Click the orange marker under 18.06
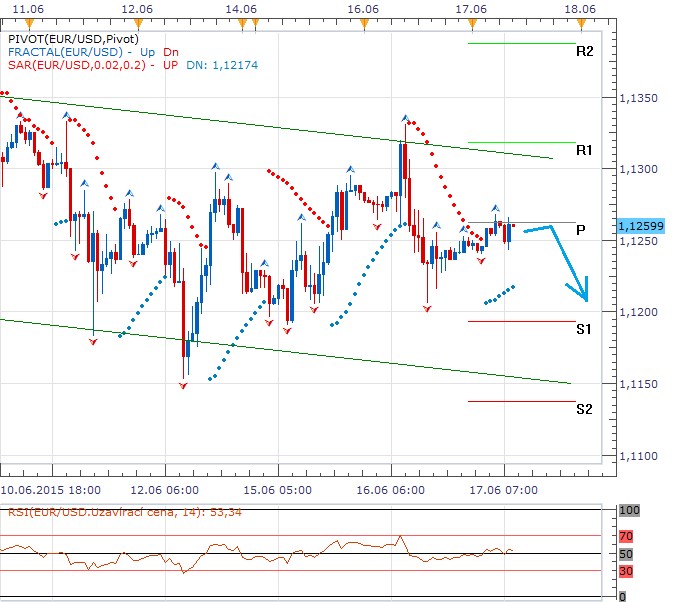674x602 pixels. pos(580,20)
